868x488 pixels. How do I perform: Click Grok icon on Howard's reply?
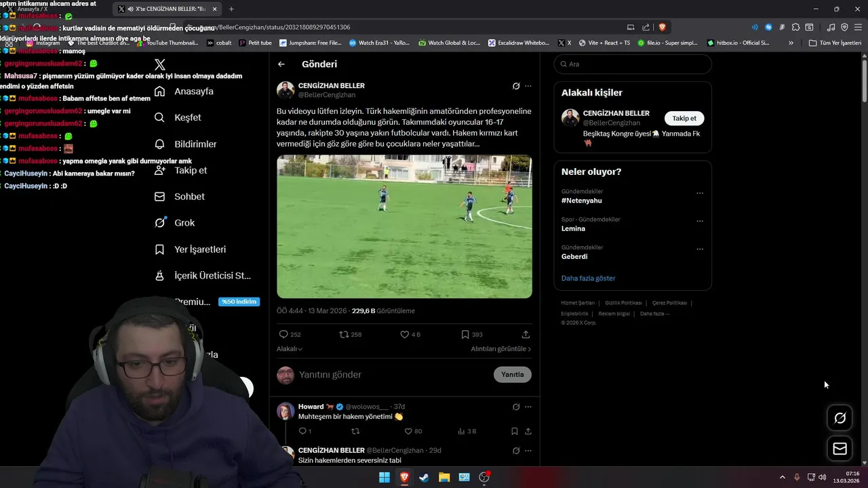coord(516,407)
